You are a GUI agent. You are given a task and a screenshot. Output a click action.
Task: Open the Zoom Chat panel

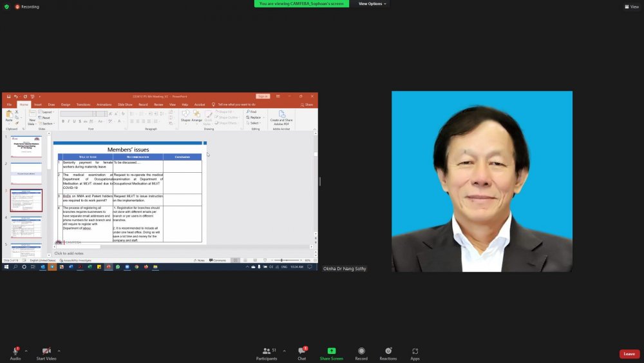(x=301, y=351)
